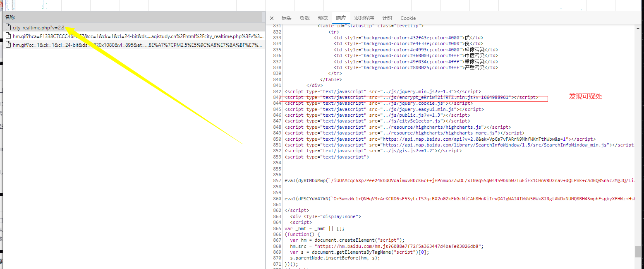Viewport: 644px width, 269px height.
Task: Open the 发起程序 tab
Action: 364,18
